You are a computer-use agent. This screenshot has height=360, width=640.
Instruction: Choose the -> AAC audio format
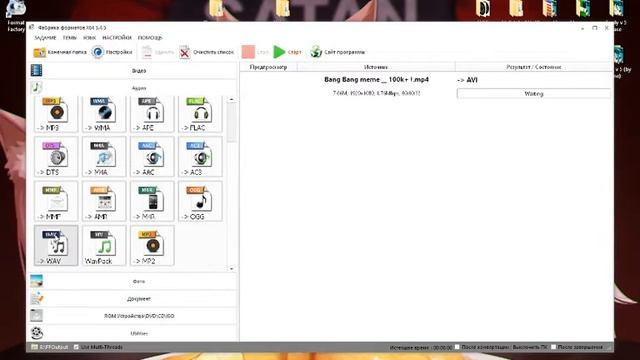152,157
